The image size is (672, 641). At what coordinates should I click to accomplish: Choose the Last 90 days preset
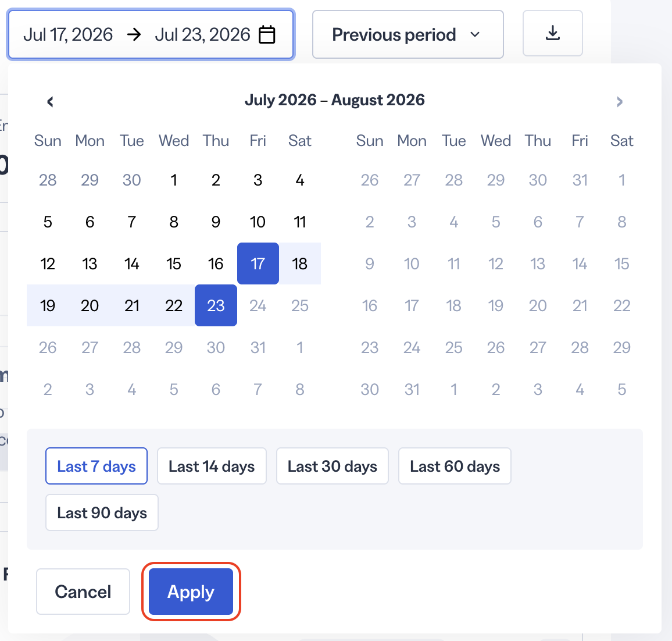[x=102, y=512]
